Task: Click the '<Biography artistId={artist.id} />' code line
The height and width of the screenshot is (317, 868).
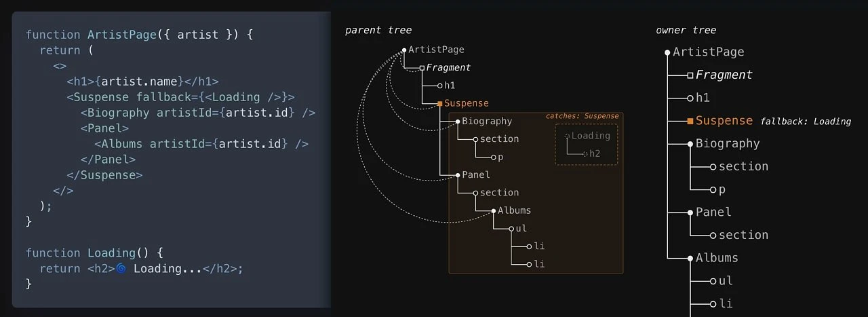Action: coord(198,113)
